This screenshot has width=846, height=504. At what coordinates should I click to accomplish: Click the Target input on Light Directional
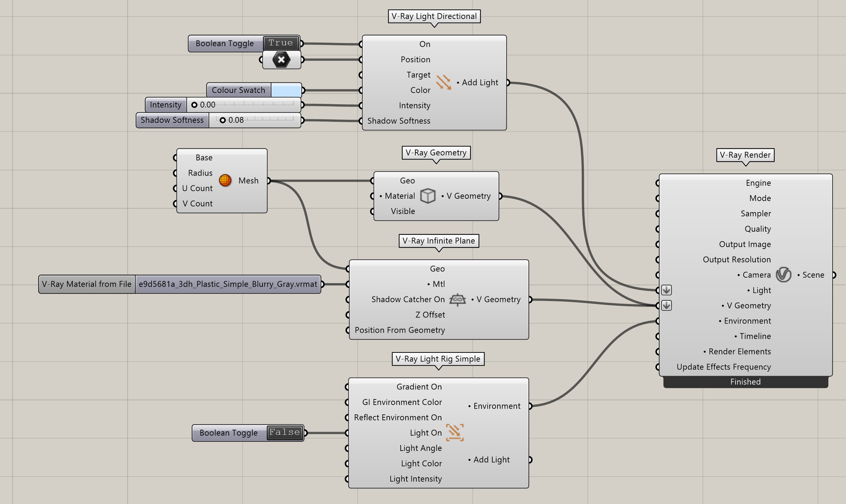(x=419, y=75)
